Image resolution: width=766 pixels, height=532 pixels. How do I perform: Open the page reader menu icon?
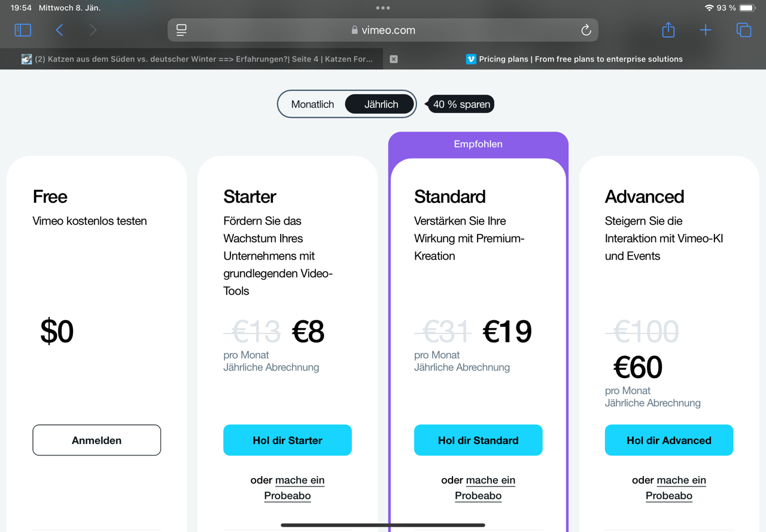[x=181, y=30]
